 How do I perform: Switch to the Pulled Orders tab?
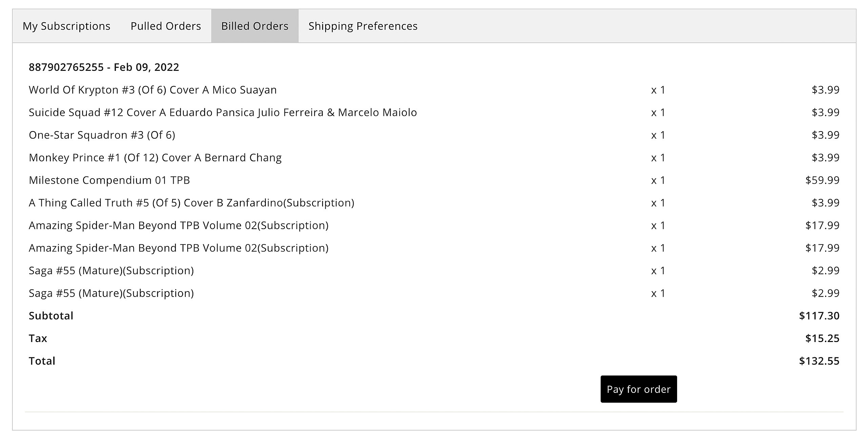(x=166, y=26)
